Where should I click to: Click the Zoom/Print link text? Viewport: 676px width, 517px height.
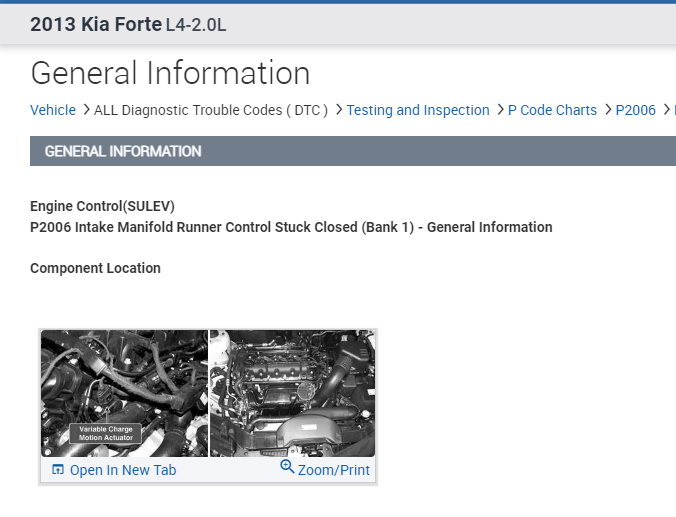tap(334, 470)
